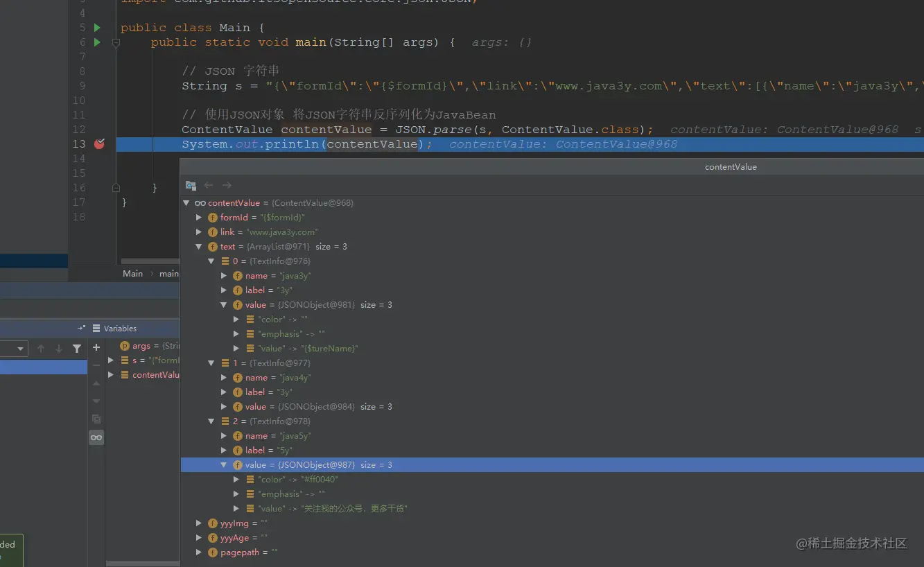Click the selected stack frame row

click(x=44, y=367)
